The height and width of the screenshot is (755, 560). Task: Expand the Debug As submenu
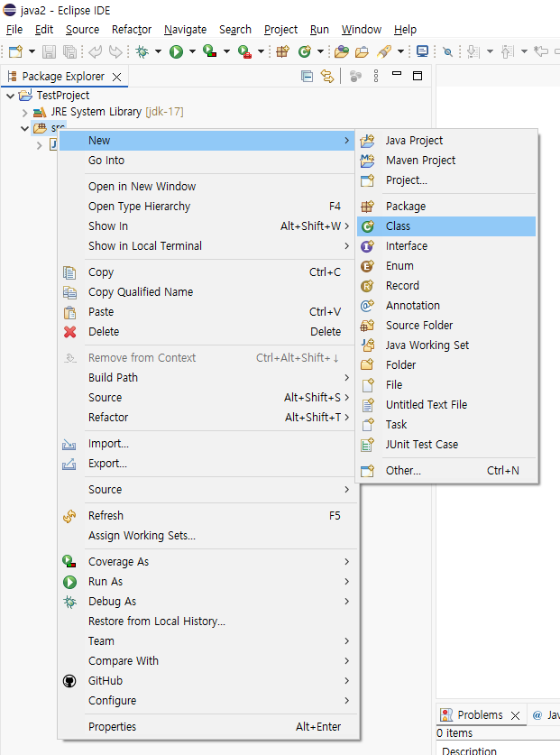click(207, 602)
